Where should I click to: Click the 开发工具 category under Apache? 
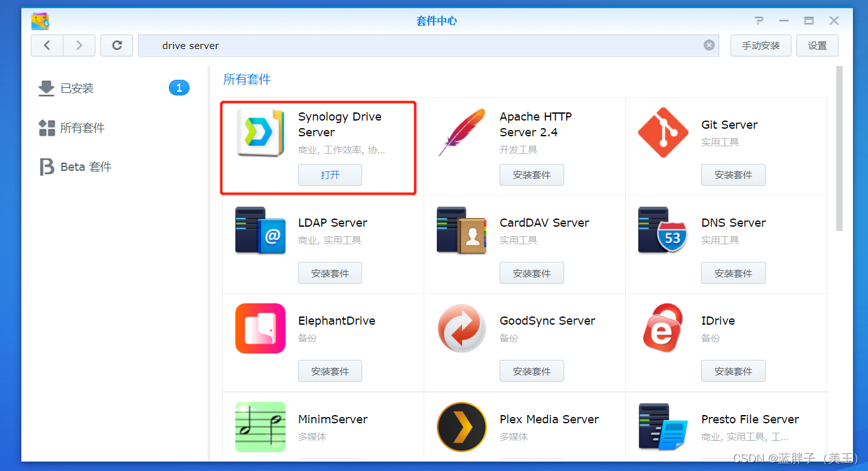point(518,149)
